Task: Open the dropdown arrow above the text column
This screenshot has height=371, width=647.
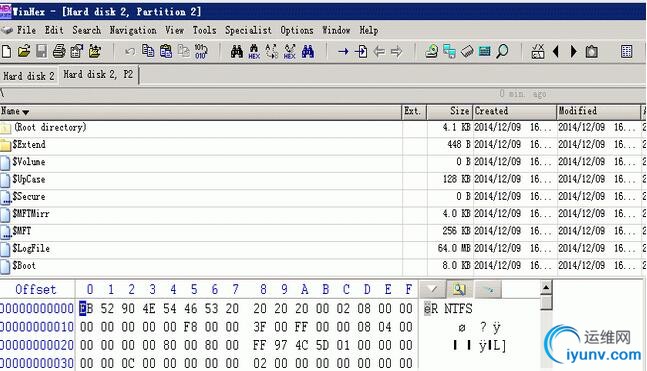Action: tap(432, 289)
